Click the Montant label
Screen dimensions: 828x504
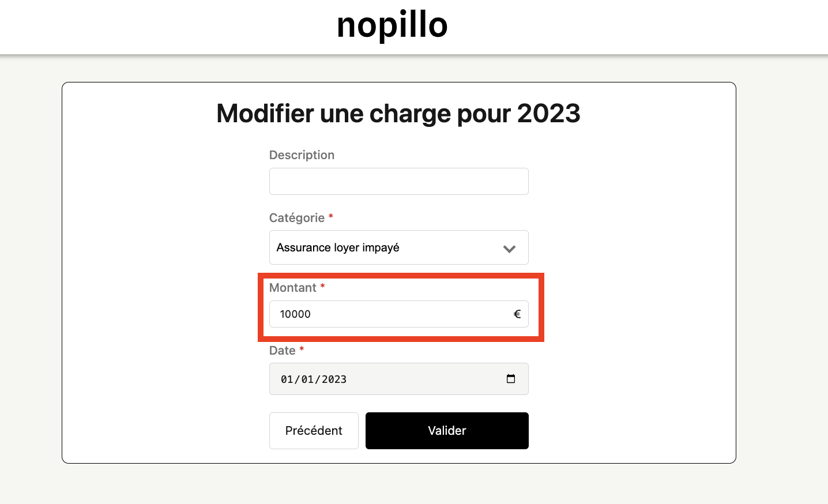pyautogui.click(x=293, y=288)
